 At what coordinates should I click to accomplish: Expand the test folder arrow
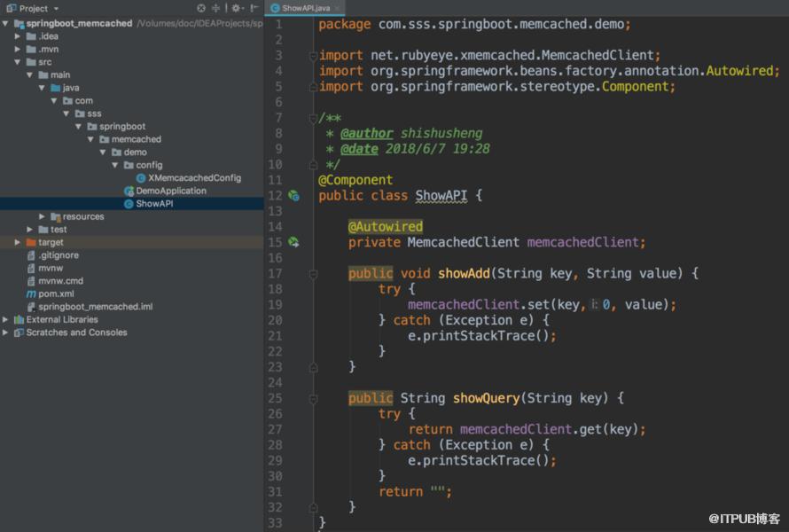point(29,230)
